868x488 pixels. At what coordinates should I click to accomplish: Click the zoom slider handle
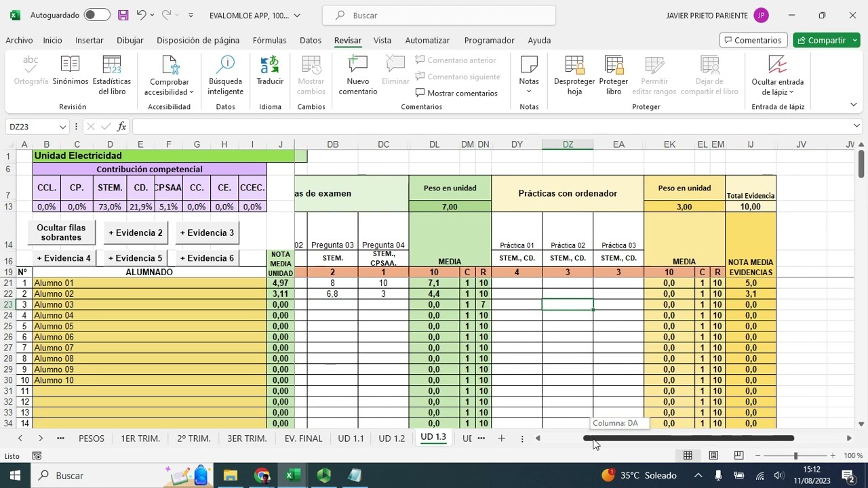pos(795,455)
